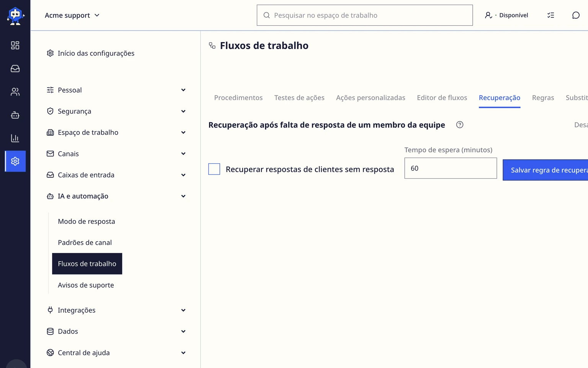
Task: Select Fluxos de trabalho in the sidebar
Action: tap(87, 264)
